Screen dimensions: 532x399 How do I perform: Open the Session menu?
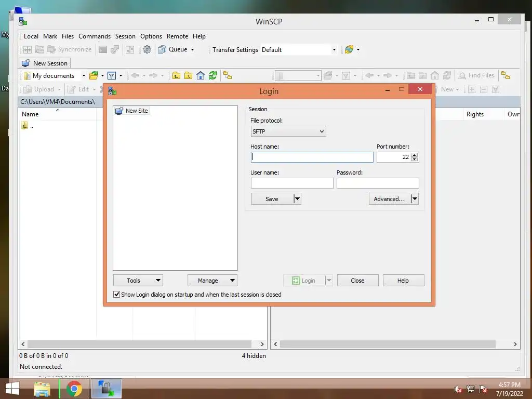pyautogui.click(x=125, y=36)
